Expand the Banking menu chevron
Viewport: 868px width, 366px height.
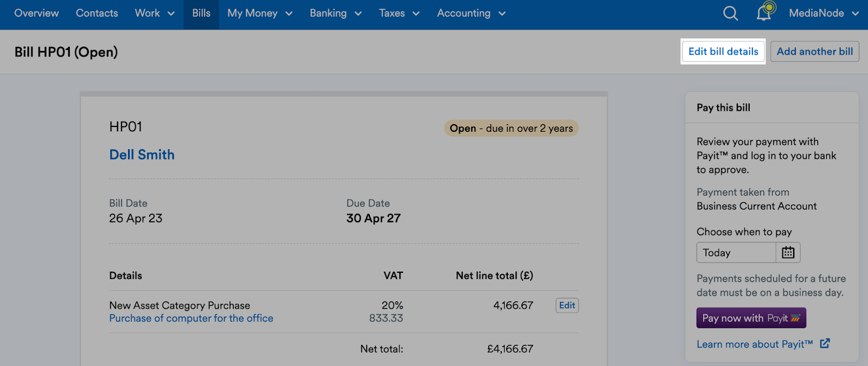click(358, 14)
